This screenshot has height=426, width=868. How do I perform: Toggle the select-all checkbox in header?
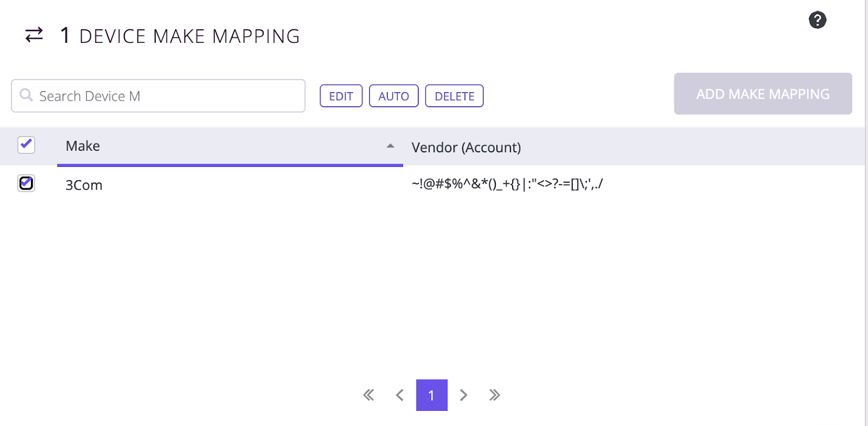tap(26, 145)
